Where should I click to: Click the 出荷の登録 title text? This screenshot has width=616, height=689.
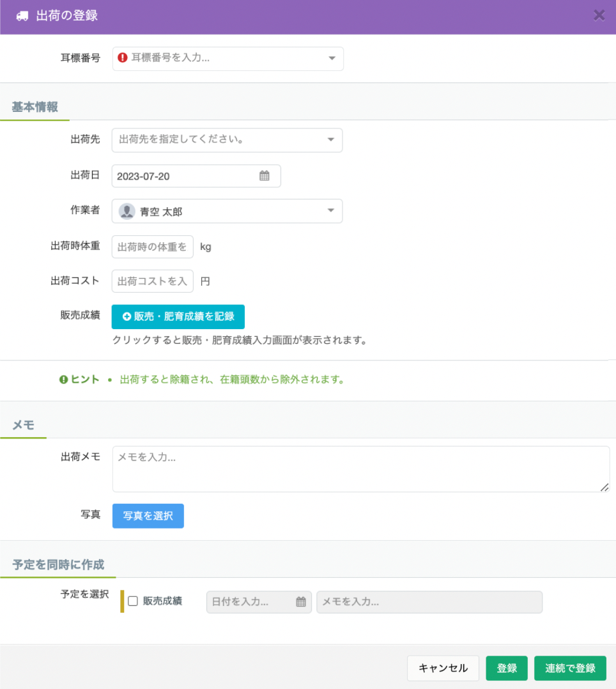pos(67,16)
